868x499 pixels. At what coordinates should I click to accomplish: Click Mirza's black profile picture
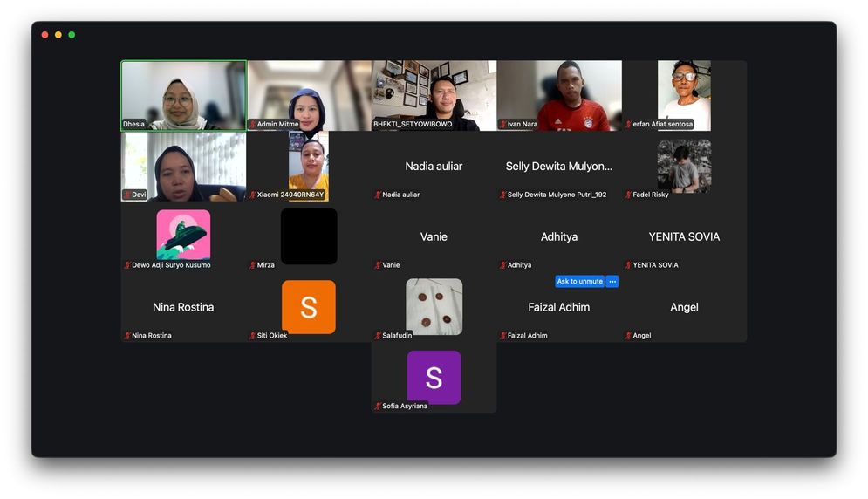[309, 236]
